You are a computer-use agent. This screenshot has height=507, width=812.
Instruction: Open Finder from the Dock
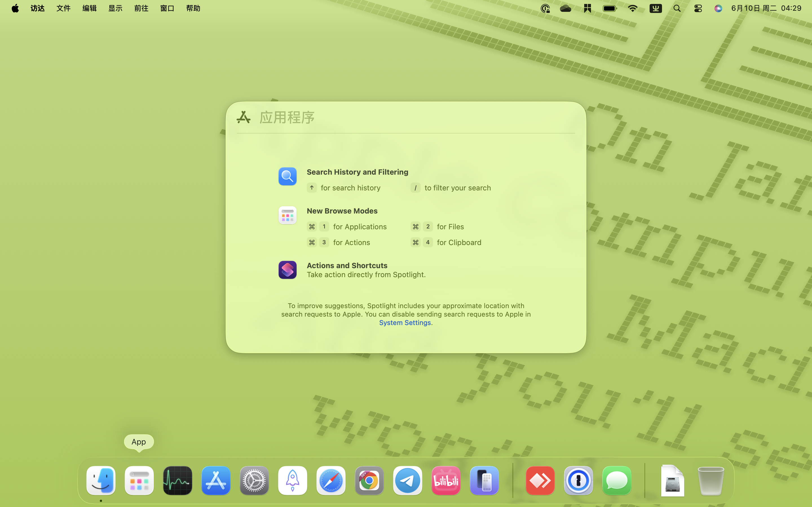pyautogui.click(x=101, y=480)
